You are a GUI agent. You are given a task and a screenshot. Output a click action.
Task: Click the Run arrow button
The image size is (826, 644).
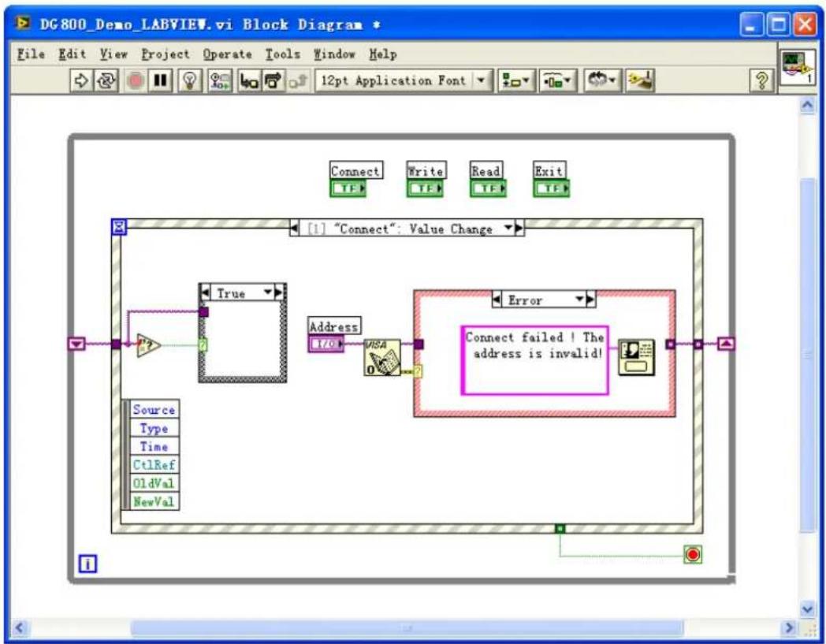80,80
